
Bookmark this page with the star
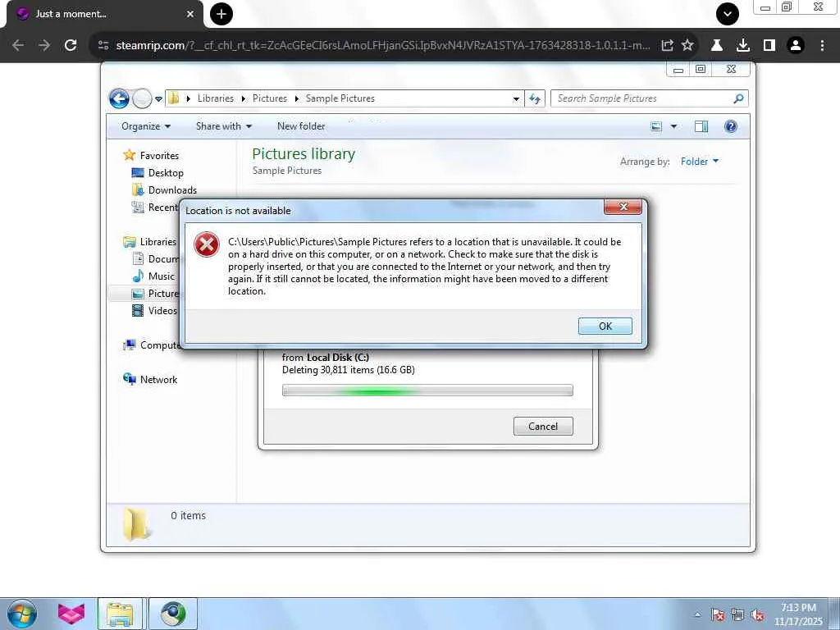687,46
